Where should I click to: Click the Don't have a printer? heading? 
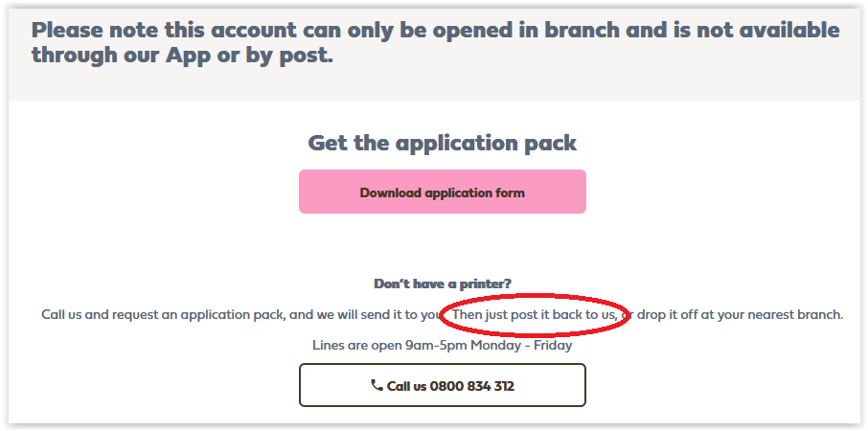coord(442,284)
